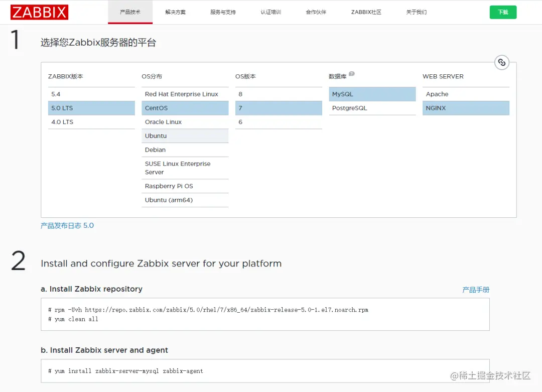Screen dimensions: 542x392
Task: Choose Ubuntu as OS distribution
Action: pos(185,136)
